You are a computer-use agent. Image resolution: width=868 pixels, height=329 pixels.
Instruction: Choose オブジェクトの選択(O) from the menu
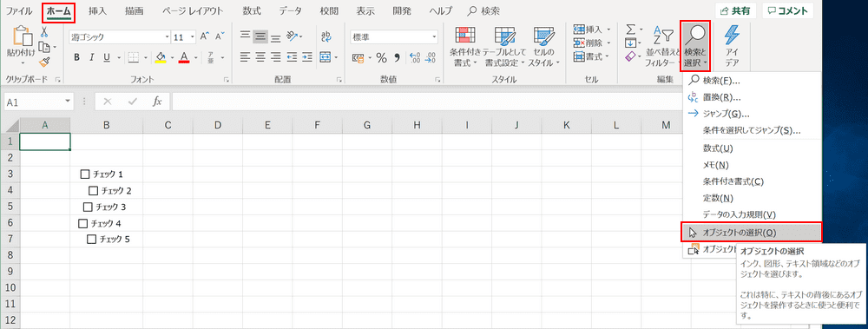point(751,232)
